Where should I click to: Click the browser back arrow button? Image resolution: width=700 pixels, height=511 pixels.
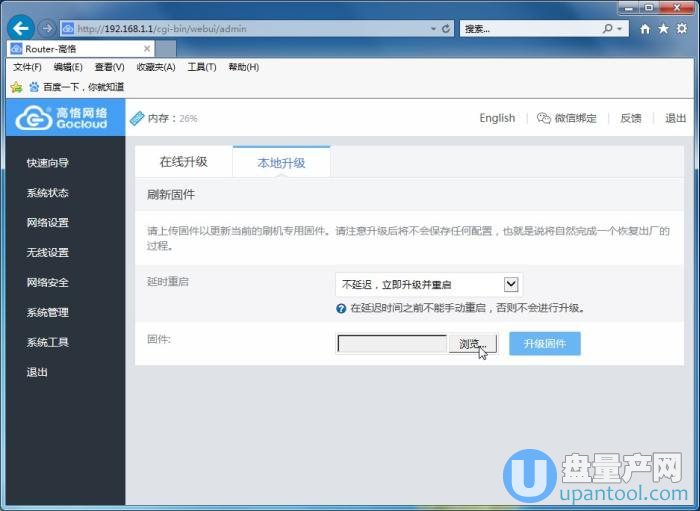(19, 29)
